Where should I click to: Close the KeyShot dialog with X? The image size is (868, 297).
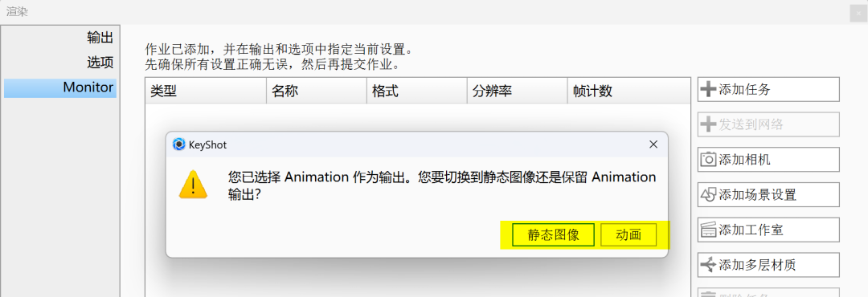653,145
